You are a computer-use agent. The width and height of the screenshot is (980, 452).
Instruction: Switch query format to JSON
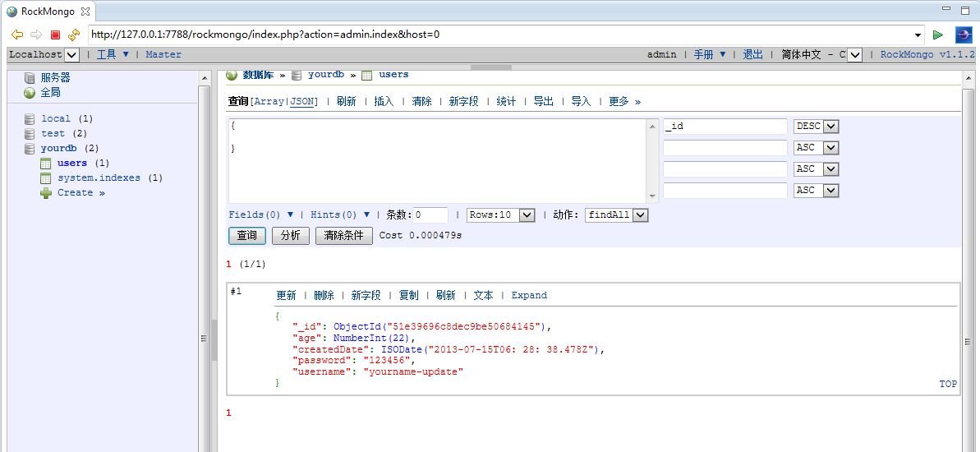coord(302,102)
